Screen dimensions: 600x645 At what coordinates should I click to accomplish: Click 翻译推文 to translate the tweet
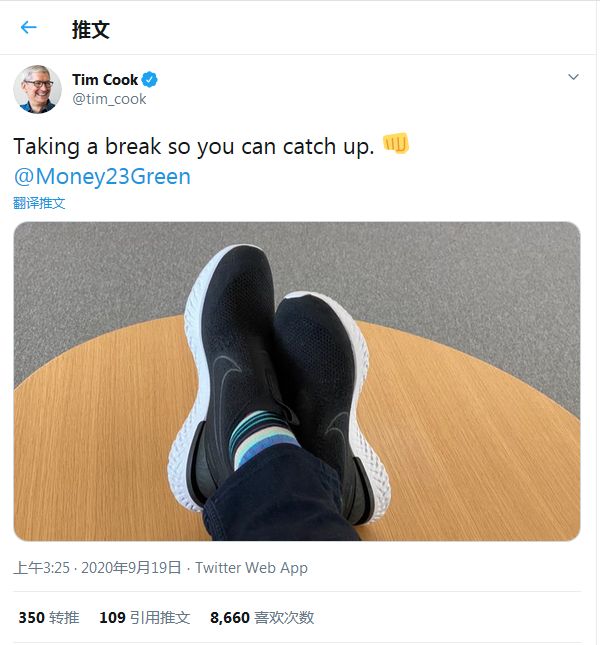click(x=39, y=202)
